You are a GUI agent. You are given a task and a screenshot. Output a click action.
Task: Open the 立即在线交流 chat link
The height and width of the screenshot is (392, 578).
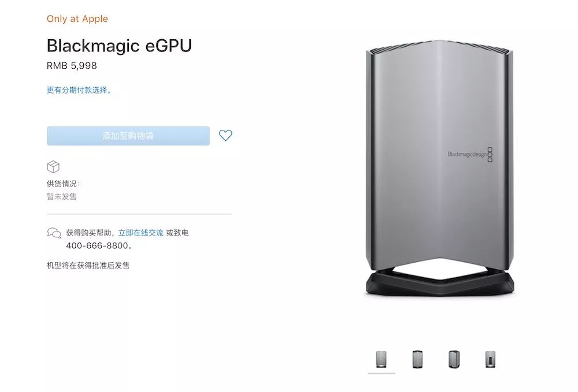[140, 233]
